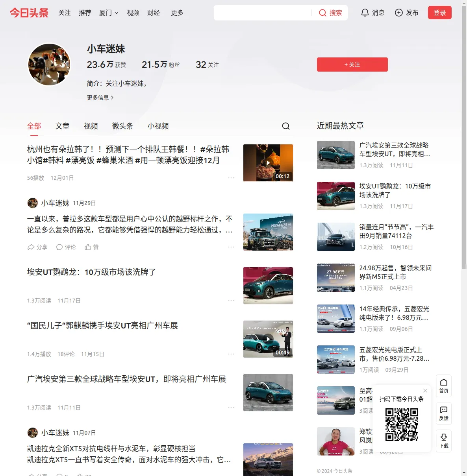Expand the 厦门 city dropdown
Image resolution: width=467 pixels, height=476 pixels.
pos(109,13)
